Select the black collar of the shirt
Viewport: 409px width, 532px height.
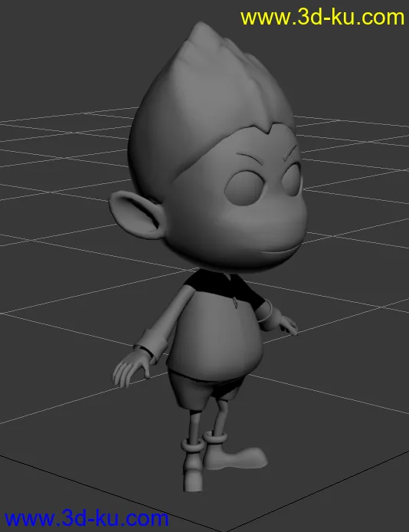(x=224, y=288)
